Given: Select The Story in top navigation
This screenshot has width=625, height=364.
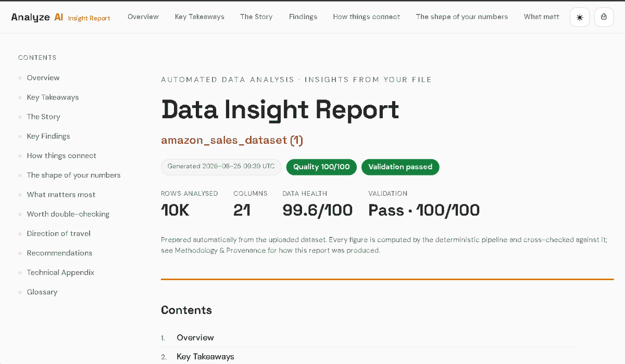Looking at the screenshot, I should click(256, 17).
